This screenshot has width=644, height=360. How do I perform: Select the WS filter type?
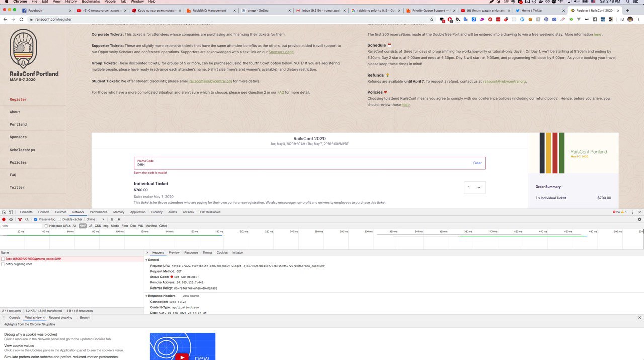pos(140,226)
